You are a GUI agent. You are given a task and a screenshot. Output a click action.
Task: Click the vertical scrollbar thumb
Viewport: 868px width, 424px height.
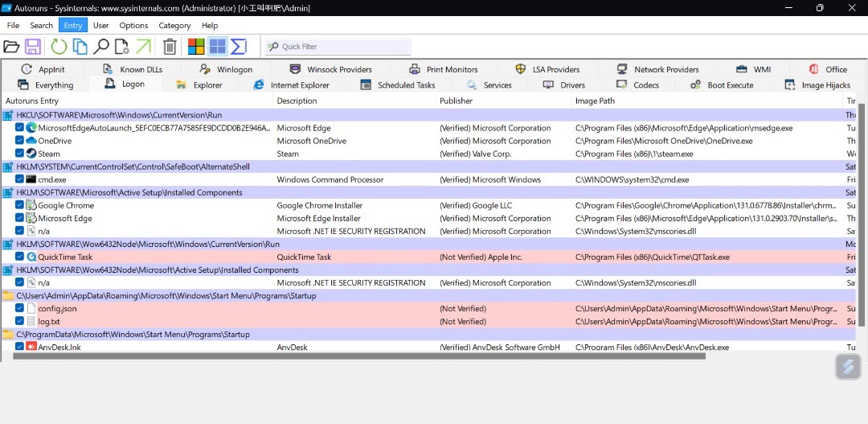coord(862,215)
